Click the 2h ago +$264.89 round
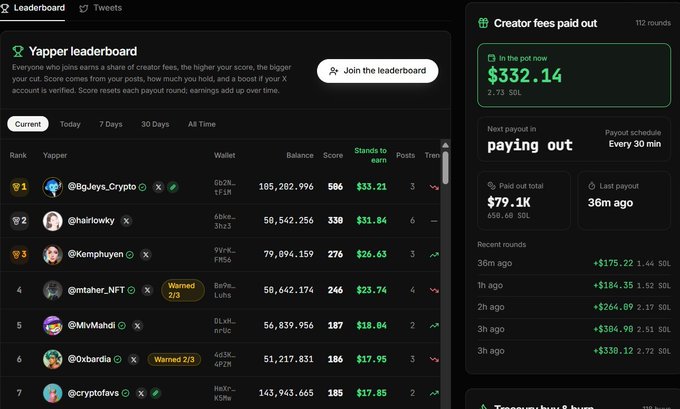 pyautogui.click(x=574, y=307)
